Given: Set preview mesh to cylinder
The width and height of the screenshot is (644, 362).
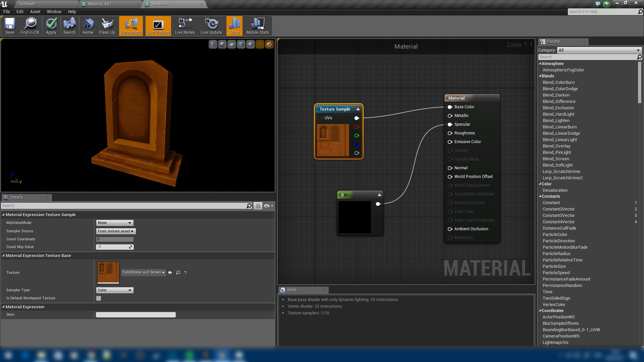Looking at the screenshot, I should 213,44.
